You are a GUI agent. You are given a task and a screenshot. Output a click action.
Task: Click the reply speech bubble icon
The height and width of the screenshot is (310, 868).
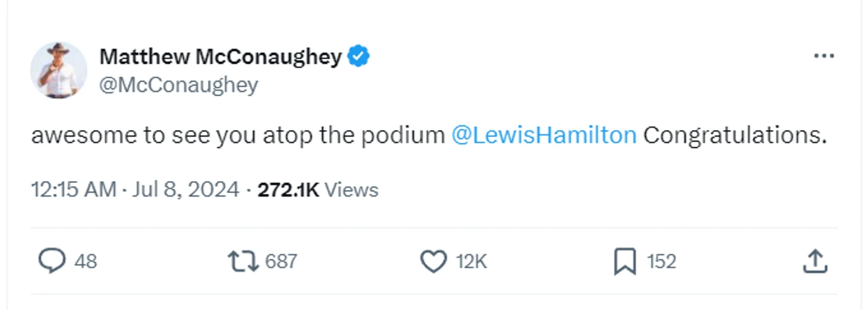52,261
